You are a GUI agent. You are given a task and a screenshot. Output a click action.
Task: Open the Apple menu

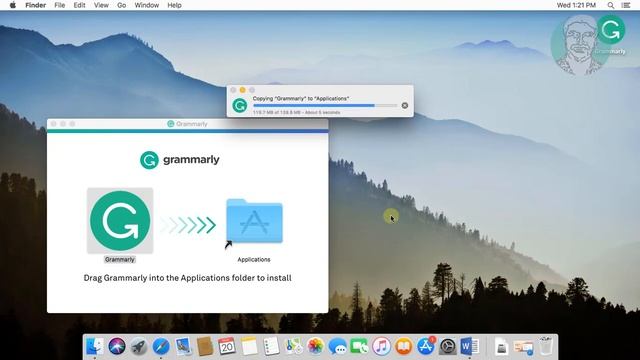[x=13, y=5]
